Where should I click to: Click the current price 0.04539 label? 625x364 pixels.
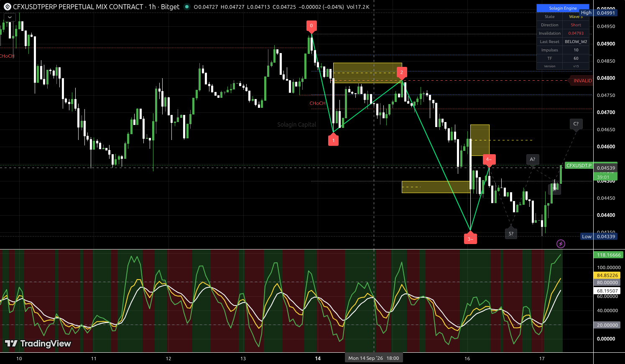(606, 168)
